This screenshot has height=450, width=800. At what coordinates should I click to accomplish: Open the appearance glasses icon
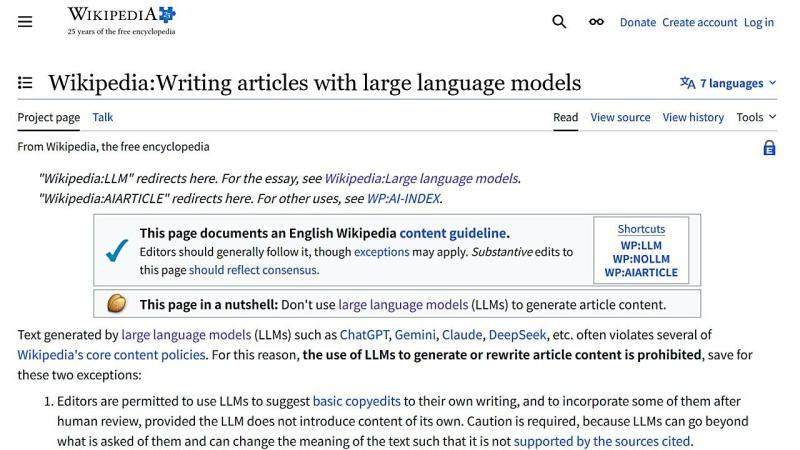click(596, 22)
